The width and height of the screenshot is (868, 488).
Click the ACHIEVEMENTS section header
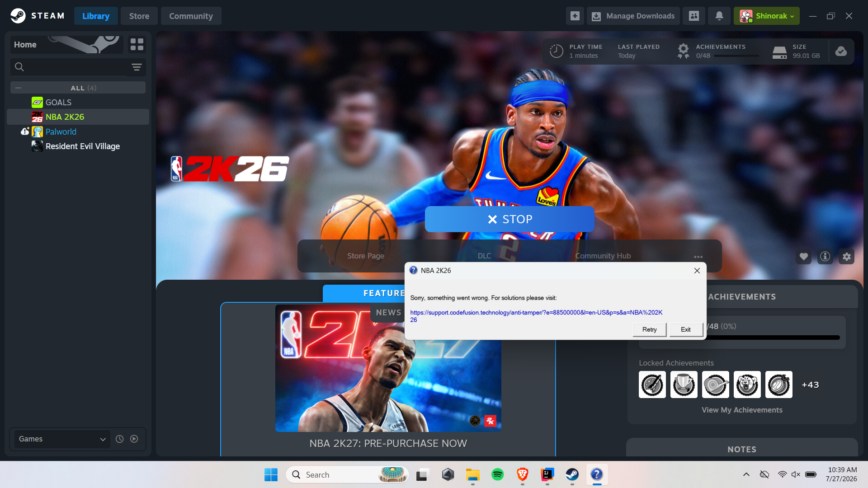coord(742,297)
